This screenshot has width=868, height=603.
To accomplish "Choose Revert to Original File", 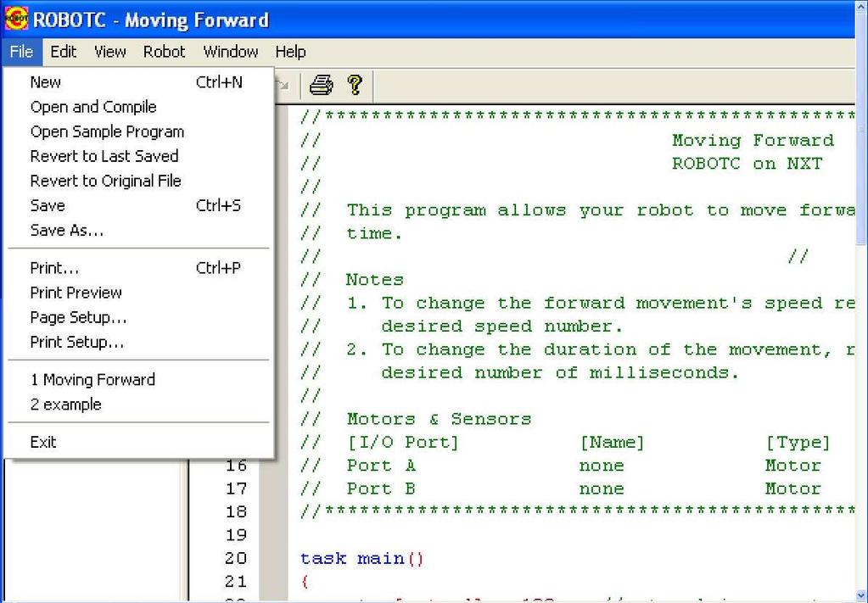I will coord(138,181).
